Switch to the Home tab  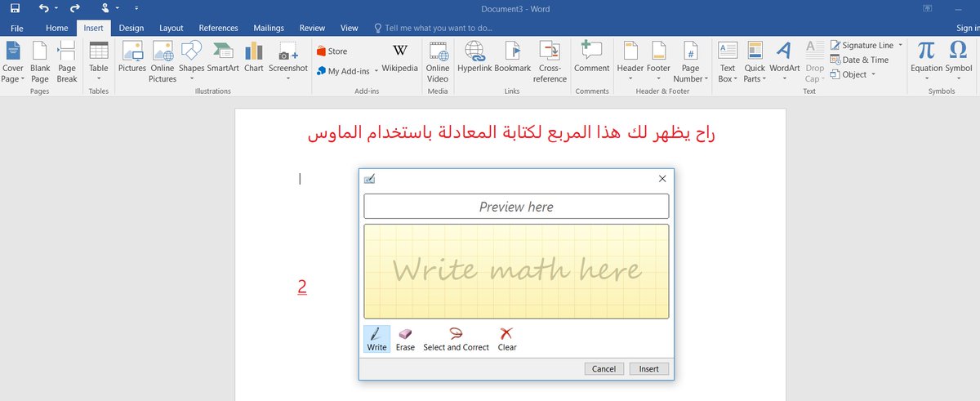coord(57,28)
